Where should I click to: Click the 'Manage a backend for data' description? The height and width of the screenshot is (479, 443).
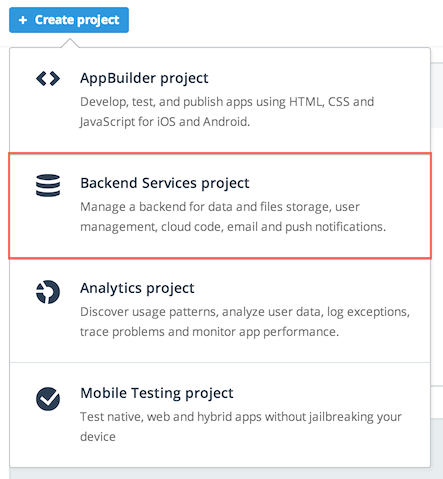coord(233,217)
